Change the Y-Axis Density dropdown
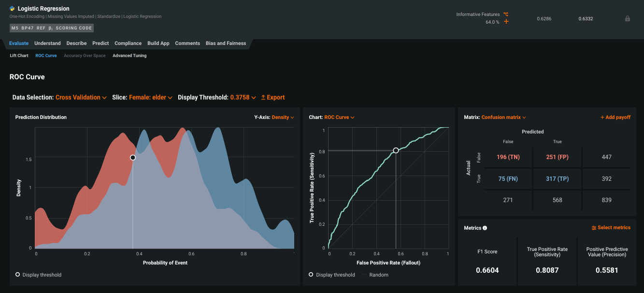644x293 pixels. pos(283,117)
